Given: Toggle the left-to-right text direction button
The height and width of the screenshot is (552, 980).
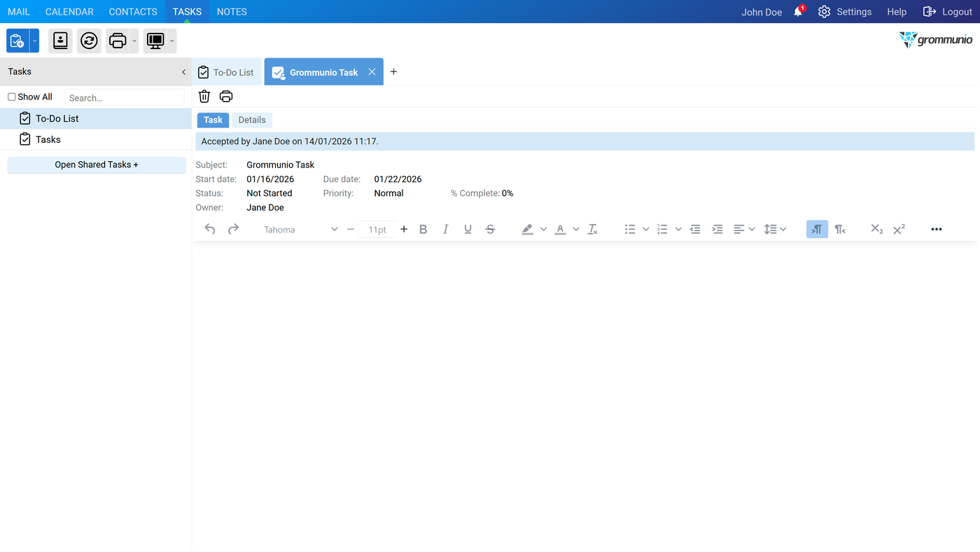Looking at the screenshot, I should (x=817, y=229).
